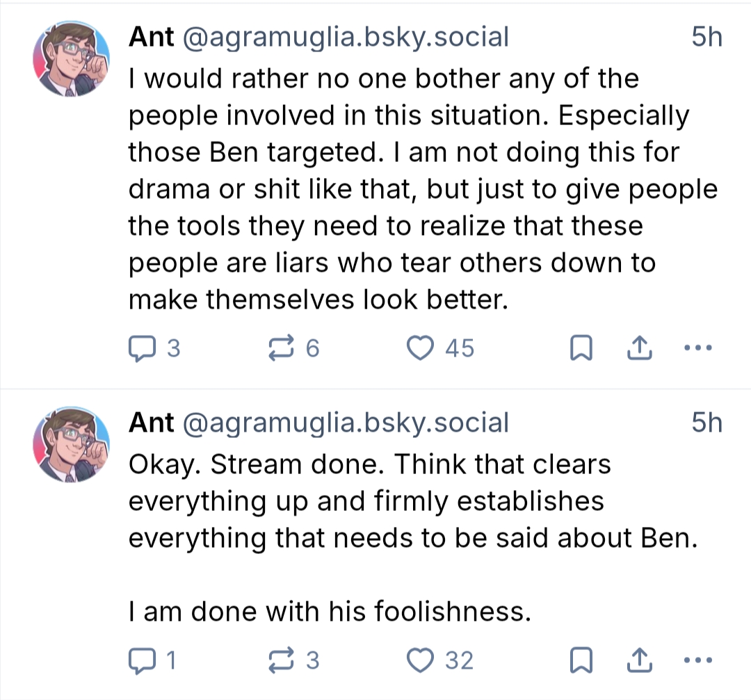Like the post with 32 likes
The image size is (751, 700).
419,660
